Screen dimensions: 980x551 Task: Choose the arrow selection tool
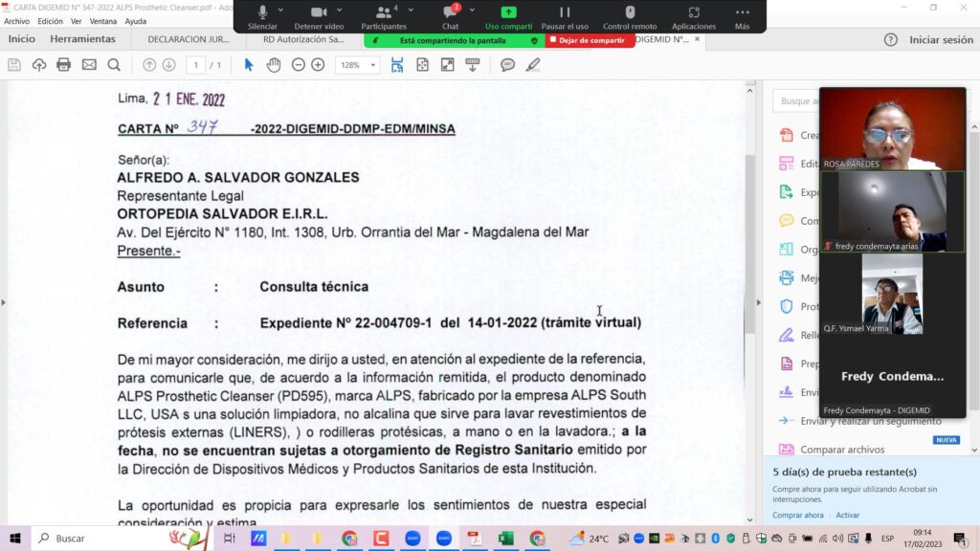pos(249,64)
